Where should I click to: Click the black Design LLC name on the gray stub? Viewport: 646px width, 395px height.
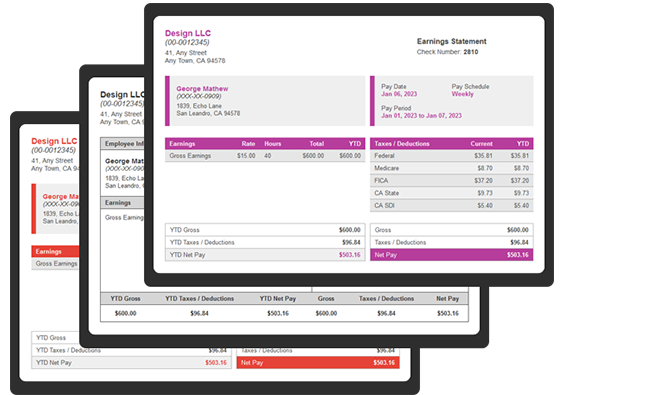[x=122, y=94]
